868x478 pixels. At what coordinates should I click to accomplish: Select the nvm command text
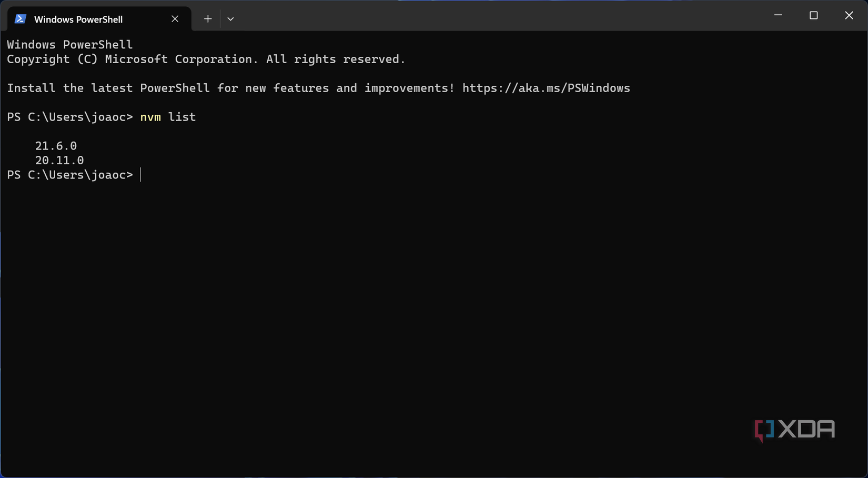click(150, 117)
